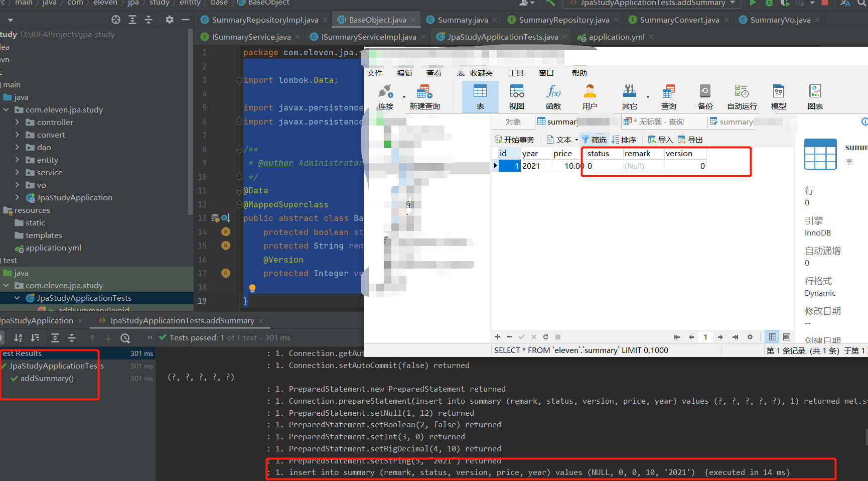Click the 用户 (Users) icon
868x481 pixels.
tap(590, 96)
